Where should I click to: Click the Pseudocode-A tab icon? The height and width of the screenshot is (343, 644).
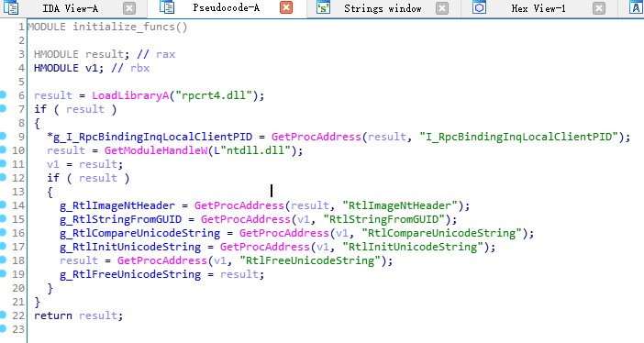[x=167, y=7]
